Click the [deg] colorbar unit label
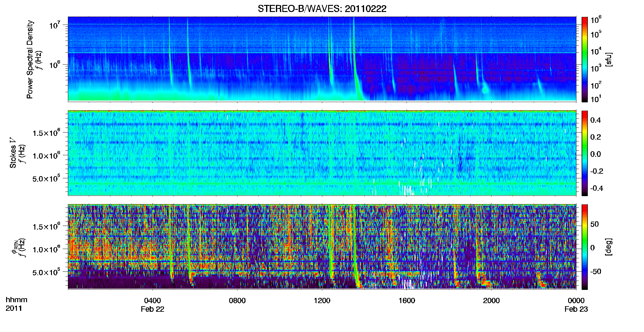Viewport: 644px width, 332px height. point(609,247)
